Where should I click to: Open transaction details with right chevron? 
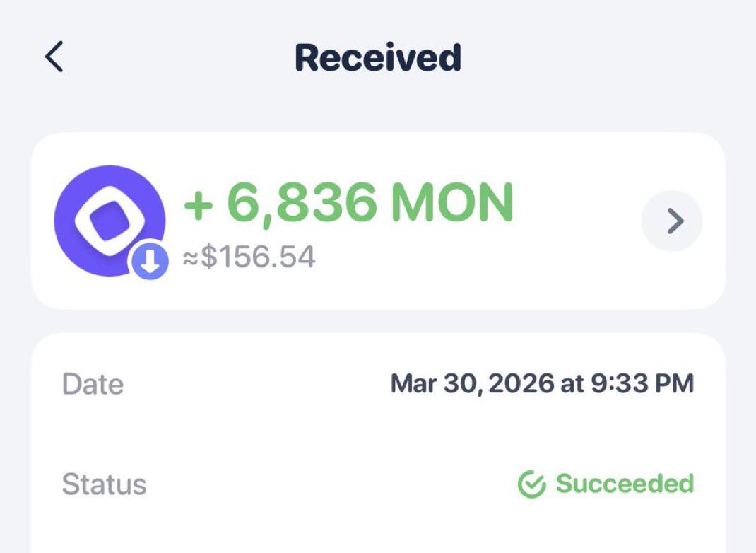(x=671, y=221)
